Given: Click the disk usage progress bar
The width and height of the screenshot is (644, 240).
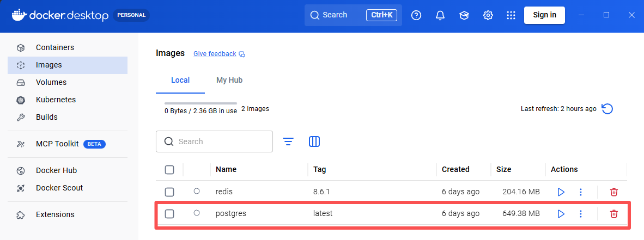Looking at the screenshot, I should pos(201,103).
